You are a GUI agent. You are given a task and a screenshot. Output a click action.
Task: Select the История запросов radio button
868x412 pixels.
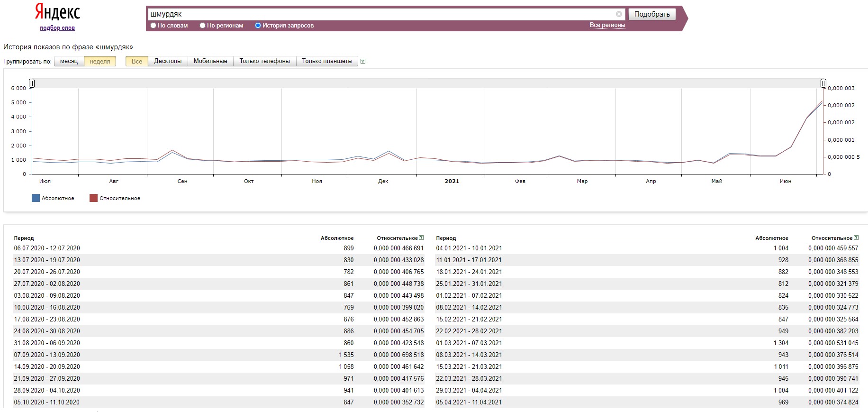258,26
